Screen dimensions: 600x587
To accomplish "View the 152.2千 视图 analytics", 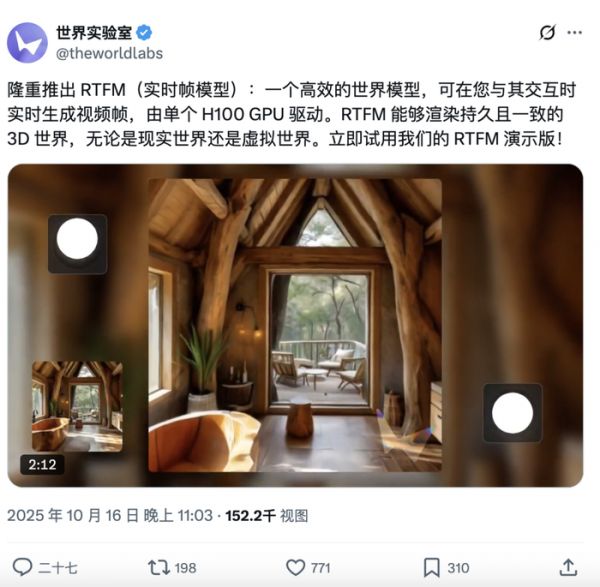I will (x=267, y=515).
